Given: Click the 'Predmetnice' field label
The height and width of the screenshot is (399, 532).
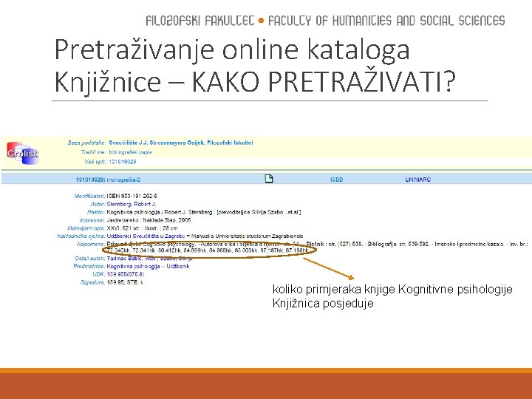Looking at the screenshot, I should (x=89, y=266).
